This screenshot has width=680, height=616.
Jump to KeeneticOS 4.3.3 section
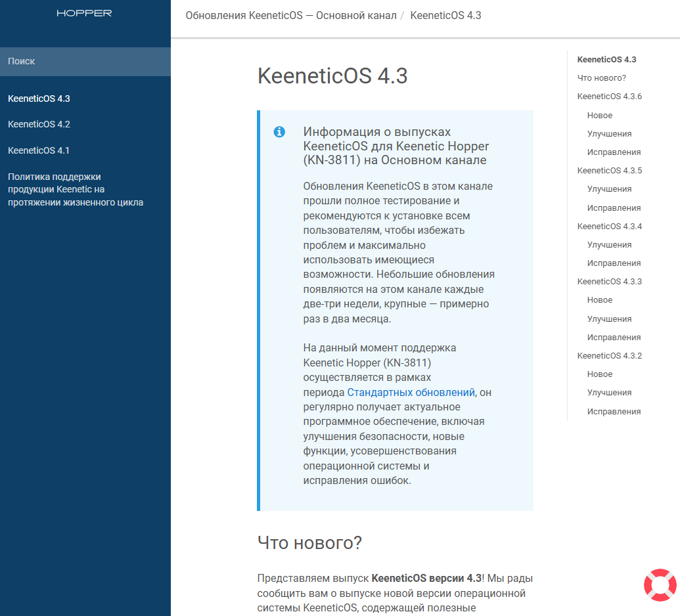pyautogui.click(x=609, y=282)
